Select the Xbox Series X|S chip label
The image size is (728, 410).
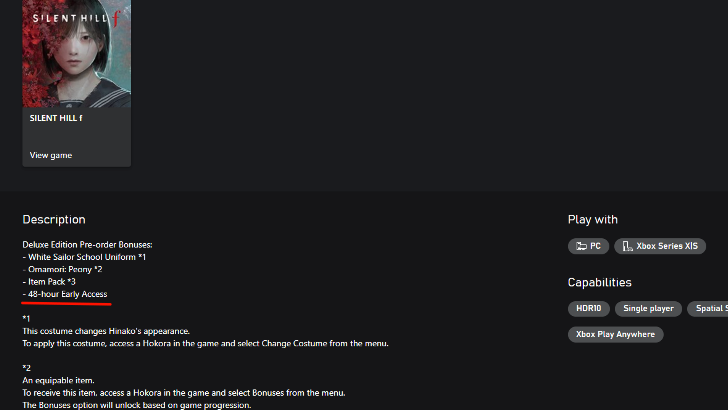[667, 246]
